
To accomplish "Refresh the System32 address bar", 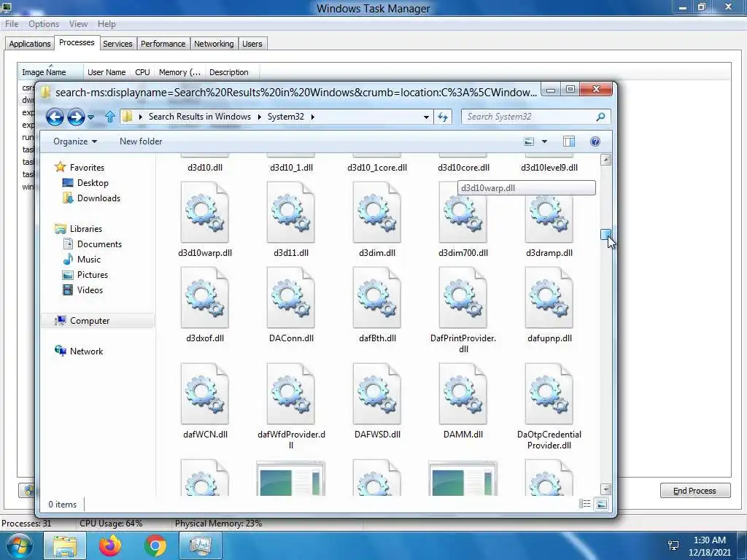I will coord(443,117).
